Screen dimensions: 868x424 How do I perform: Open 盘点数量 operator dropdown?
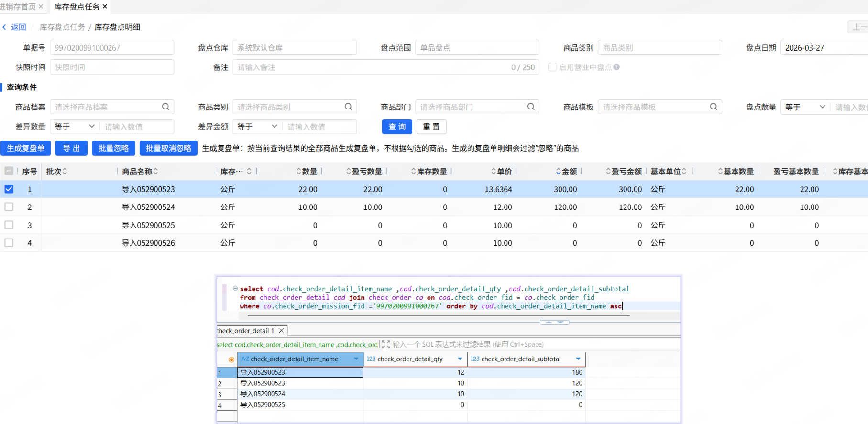804,107
